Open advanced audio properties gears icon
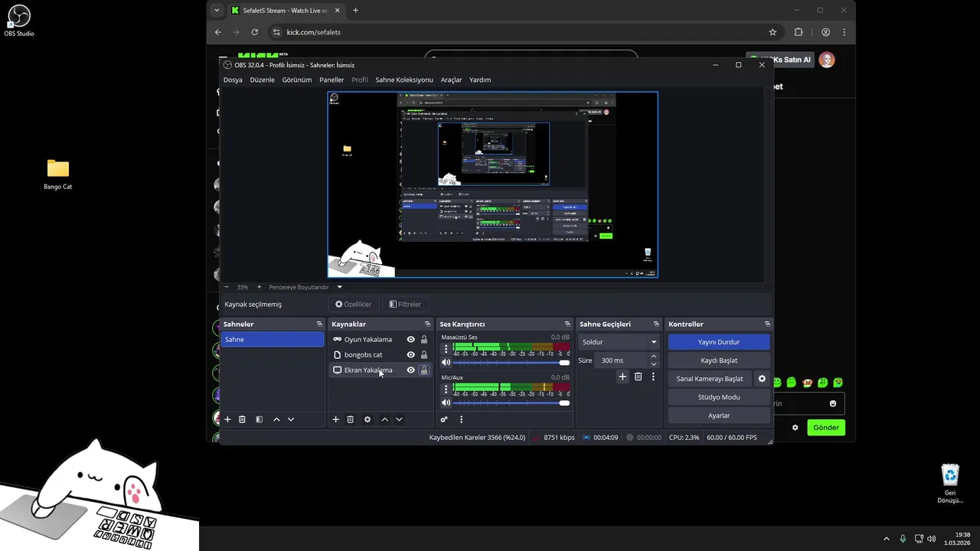 pyautogui.click(x=444, y=419)
